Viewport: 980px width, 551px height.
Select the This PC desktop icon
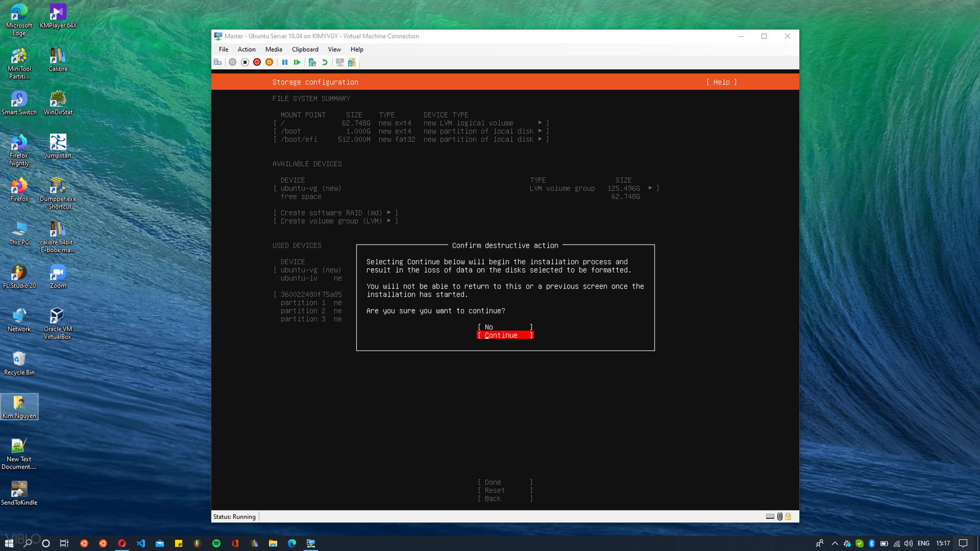pyautogui.click(x=19, y=233)
